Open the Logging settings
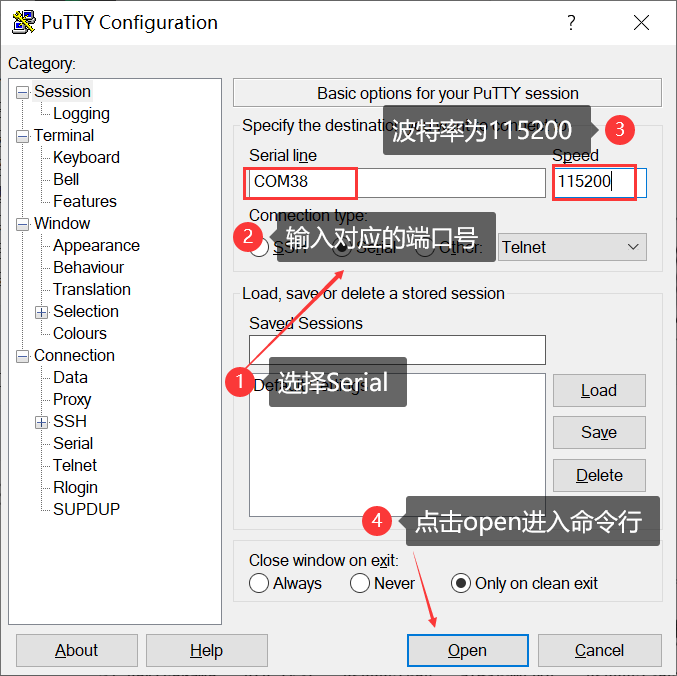This screenshot has width=677, height=676. click(81, 114)
